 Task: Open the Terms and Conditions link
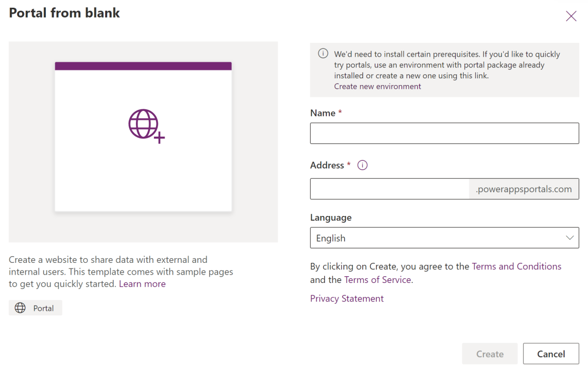[x=516, y=266]
